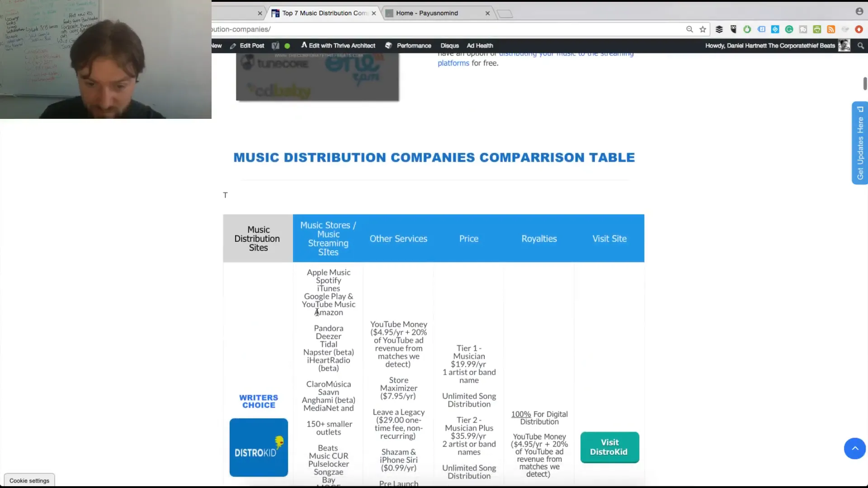Image resolution: width=868 pixels, height=488 pixels.
Task: Click the 100% royalties link
Action: point(521,414)
